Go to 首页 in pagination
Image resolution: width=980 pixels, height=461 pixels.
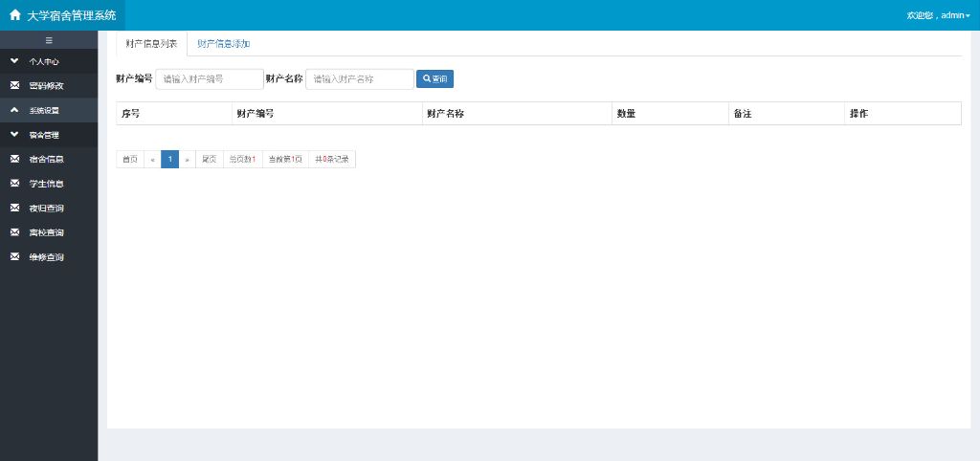click(130, 160)
